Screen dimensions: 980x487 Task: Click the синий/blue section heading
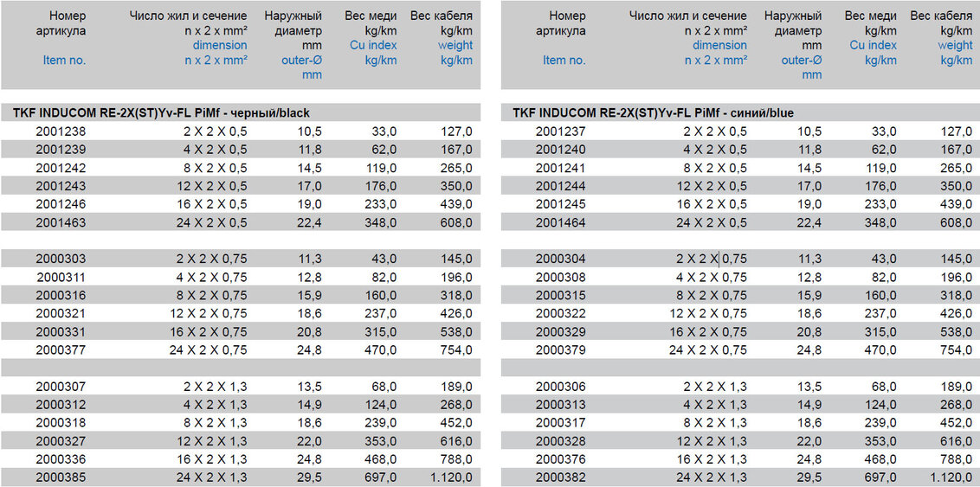click(654, 113)
